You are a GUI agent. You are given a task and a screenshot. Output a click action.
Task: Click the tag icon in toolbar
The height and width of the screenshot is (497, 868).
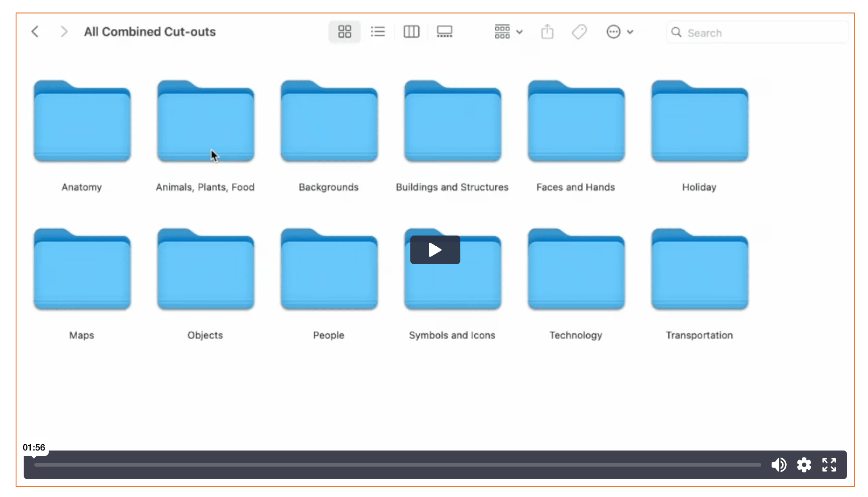click(579, 32)
